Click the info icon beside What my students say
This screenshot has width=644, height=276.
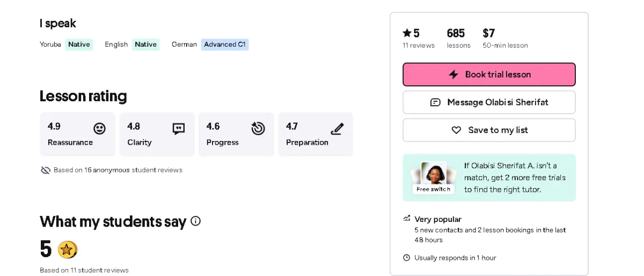coord(196,221)
